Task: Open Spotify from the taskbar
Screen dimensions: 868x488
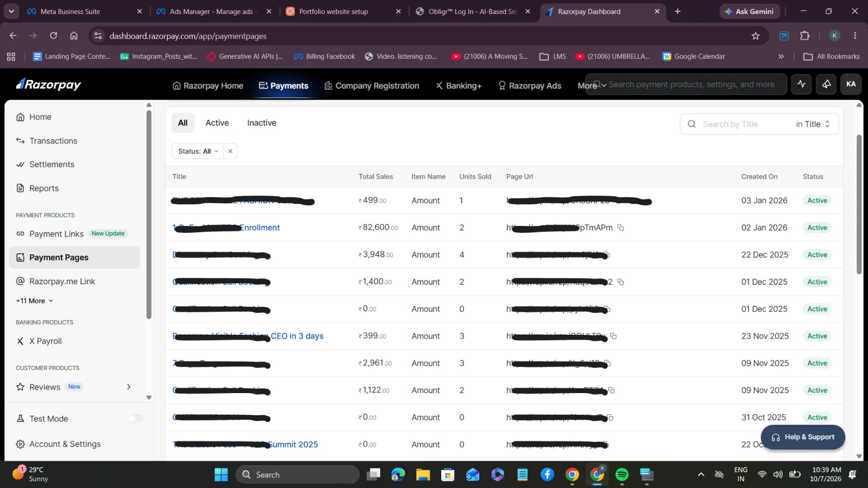Action: tap(622, 475)
